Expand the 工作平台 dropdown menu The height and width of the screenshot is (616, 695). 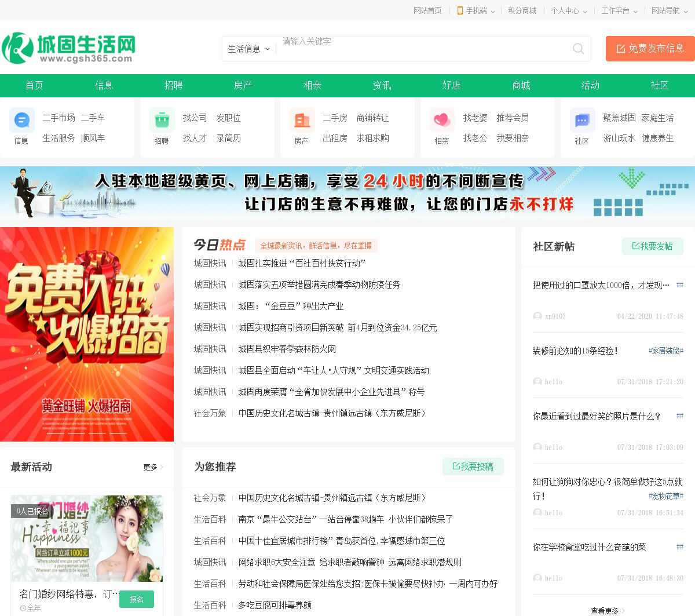click(619, 10)
